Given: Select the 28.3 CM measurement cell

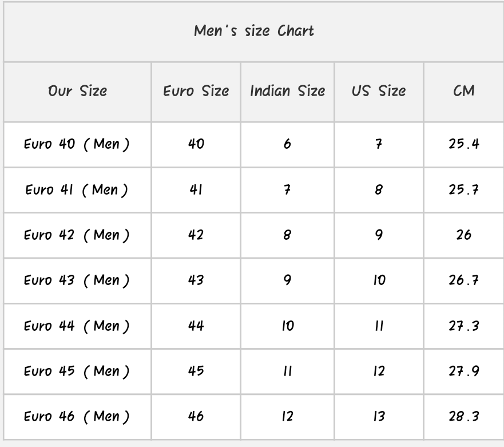Looking at the screenshot, I should [x=463, y=416].
